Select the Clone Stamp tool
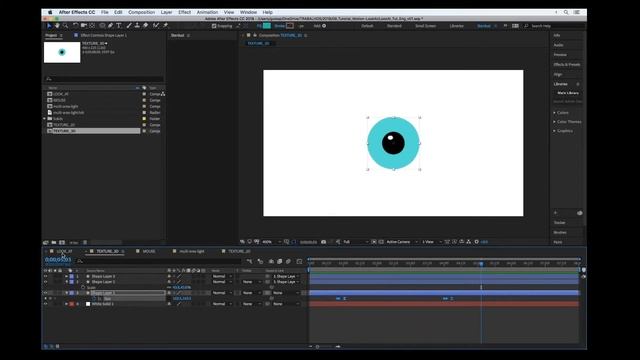Image resolution: width=640 pixels, height=360 pixels. (x=137, y=26)
